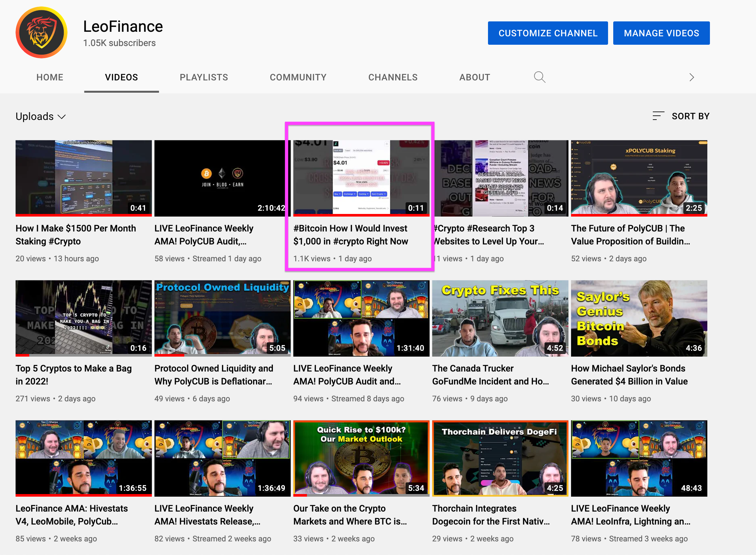Click the 5:34 duration badge
The width and height of the screenshot is (756, 555).
[416, 488]
